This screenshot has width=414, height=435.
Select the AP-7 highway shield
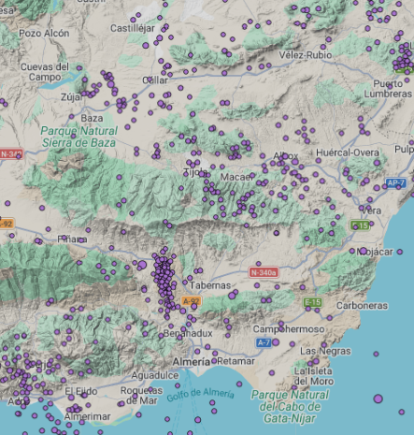[396, 183]
